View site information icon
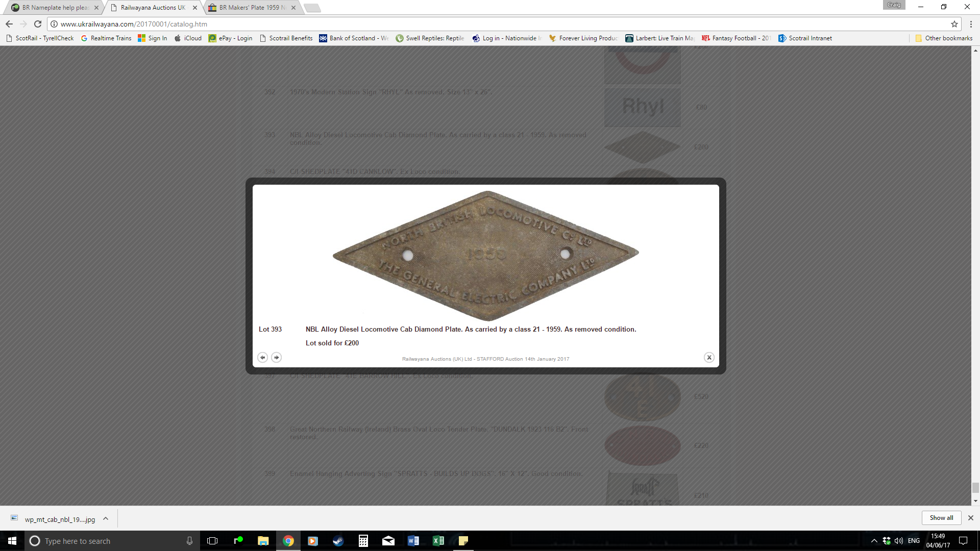The image size is (980, 551). (x=54, y=24)
